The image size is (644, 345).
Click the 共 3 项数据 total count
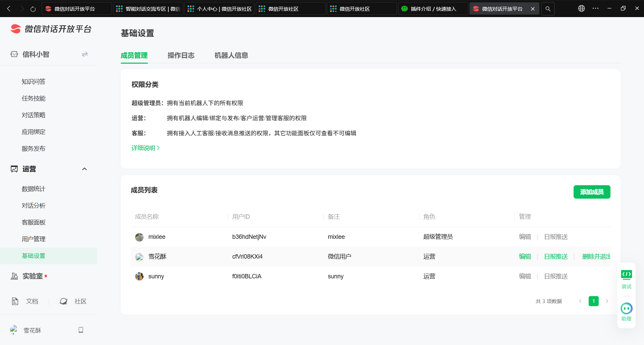coord(549,301)
